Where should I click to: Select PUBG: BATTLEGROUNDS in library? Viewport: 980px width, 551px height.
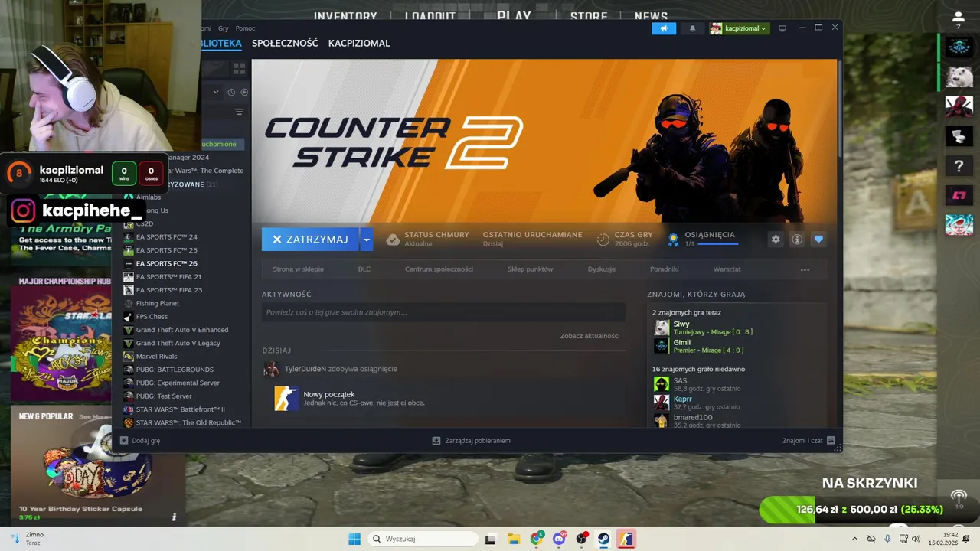[x=175, y=370]
